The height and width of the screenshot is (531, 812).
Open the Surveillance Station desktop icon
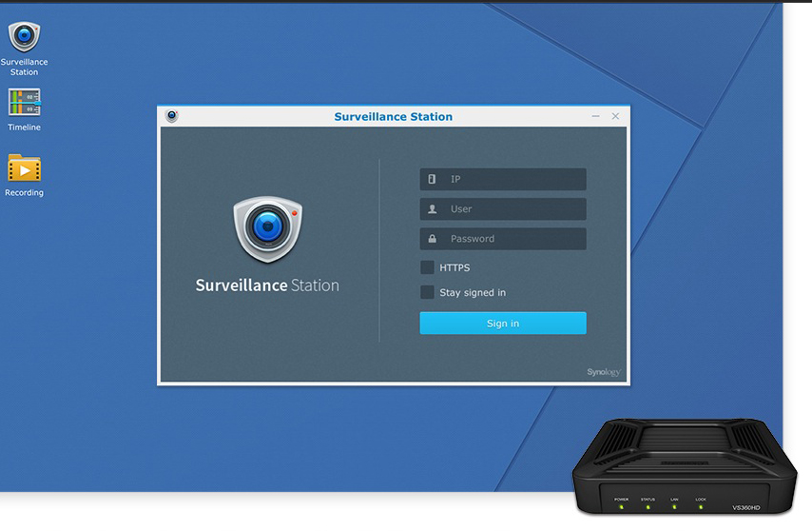coord(24,38)
